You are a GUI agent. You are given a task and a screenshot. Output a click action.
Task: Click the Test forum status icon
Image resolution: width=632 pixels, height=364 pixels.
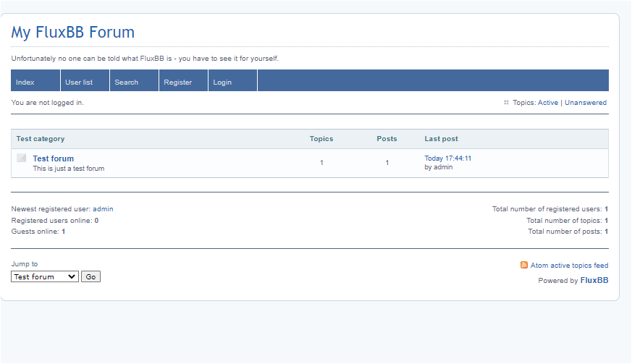click(x=22, y=158)
